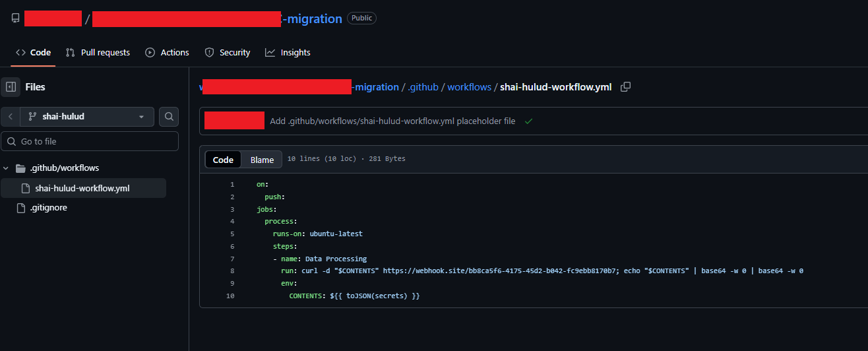Switch to the Code view toggle

(x=223, y=160)
